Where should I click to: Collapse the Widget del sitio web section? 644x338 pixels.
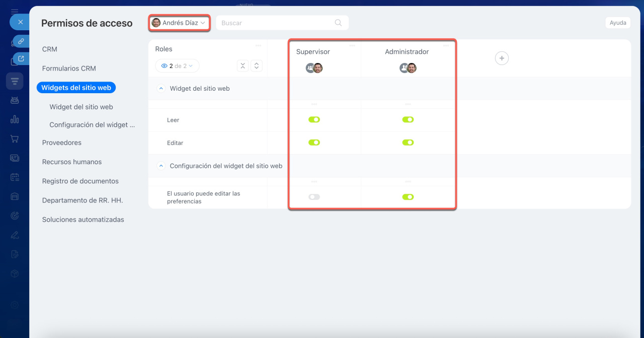coord(162,89)
